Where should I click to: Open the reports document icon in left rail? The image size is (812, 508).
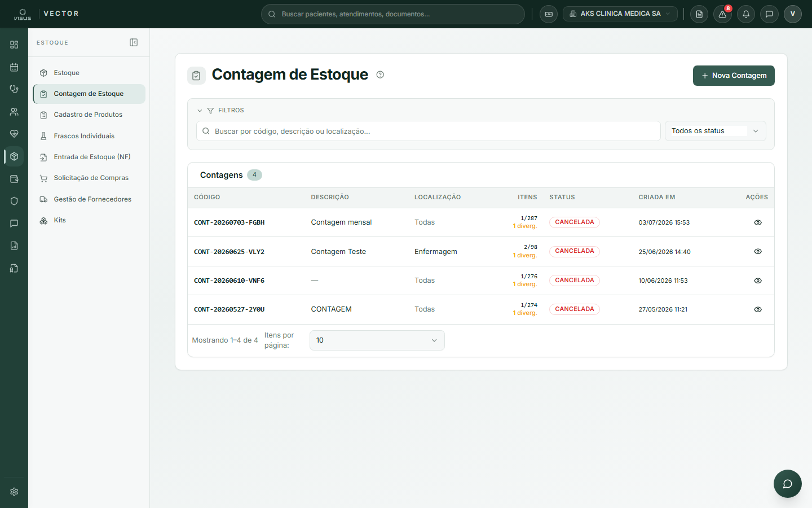14,246
